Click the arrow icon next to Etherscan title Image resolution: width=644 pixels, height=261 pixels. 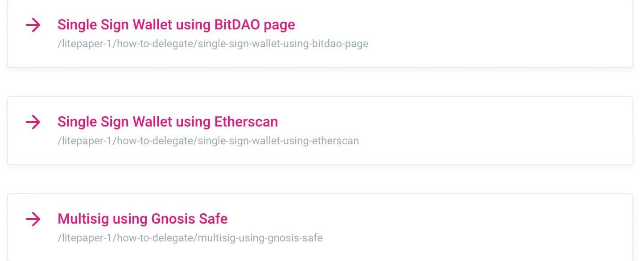pos(33,122)
